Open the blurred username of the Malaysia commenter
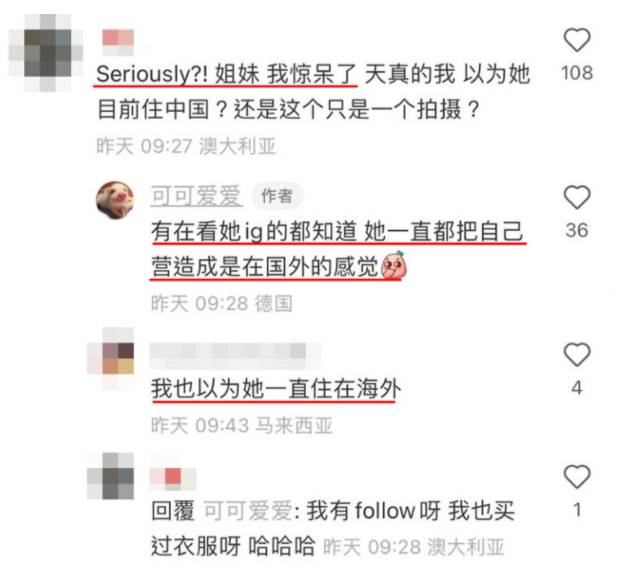The image size is (619, 573). [235, 351]
